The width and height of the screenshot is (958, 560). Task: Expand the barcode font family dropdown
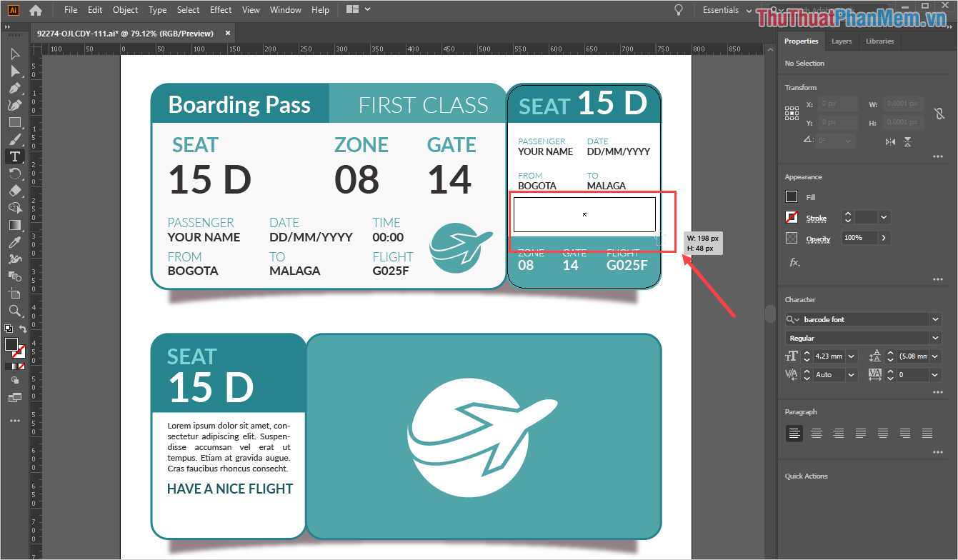[935, 319]
